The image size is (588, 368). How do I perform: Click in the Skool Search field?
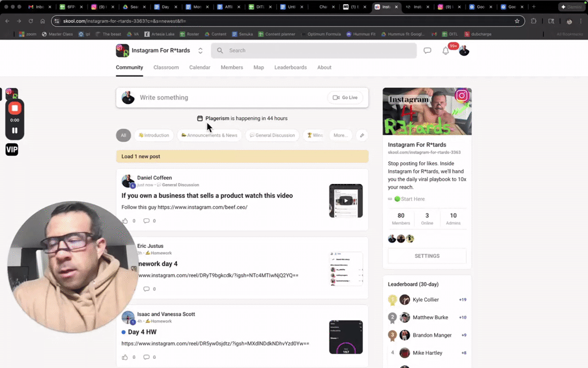coord(314,51)
